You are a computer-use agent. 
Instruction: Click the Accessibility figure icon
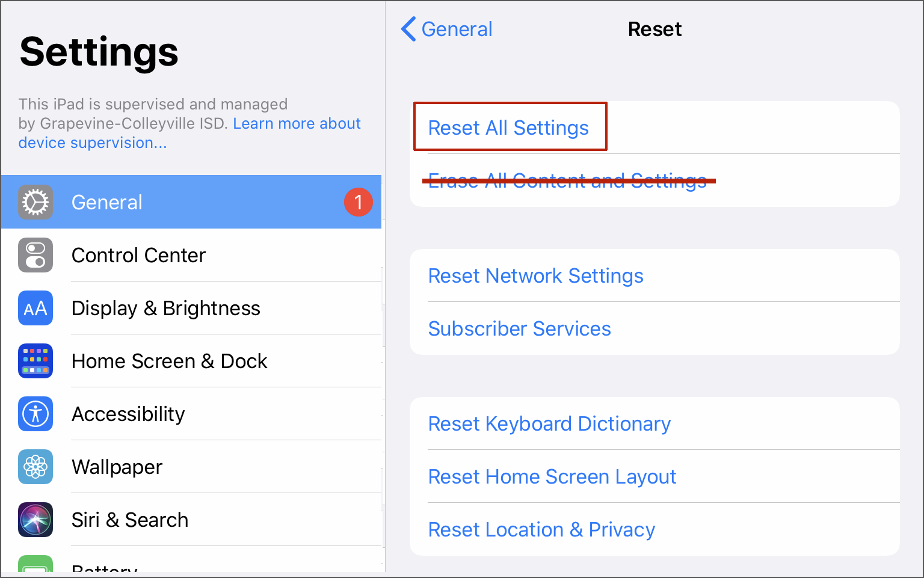pyautogui.click(x=35, y=414)
